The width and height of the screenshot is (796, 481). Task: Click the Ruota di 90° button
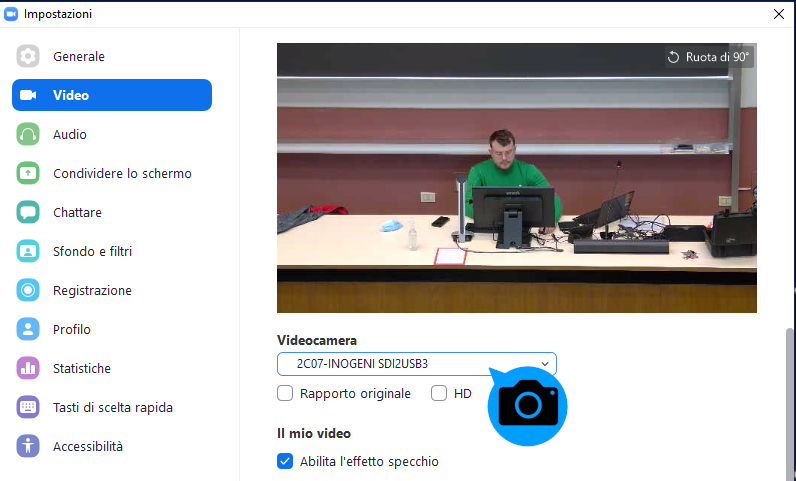tap(709, 57)
